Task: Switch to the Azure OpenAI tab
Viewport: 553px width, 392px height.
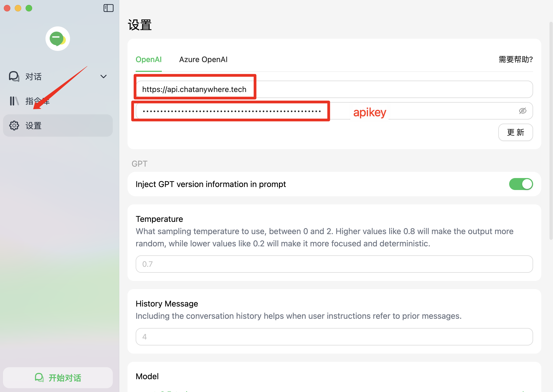Action: (x=203, y=59)
